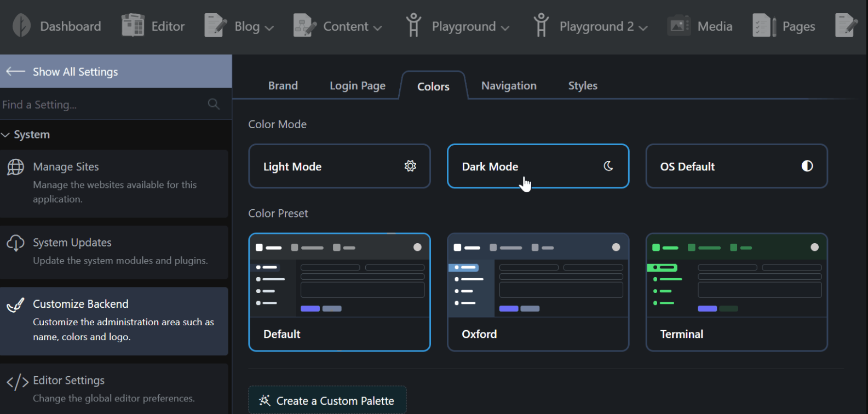Switch to the Colors tab

coord(433,86)
